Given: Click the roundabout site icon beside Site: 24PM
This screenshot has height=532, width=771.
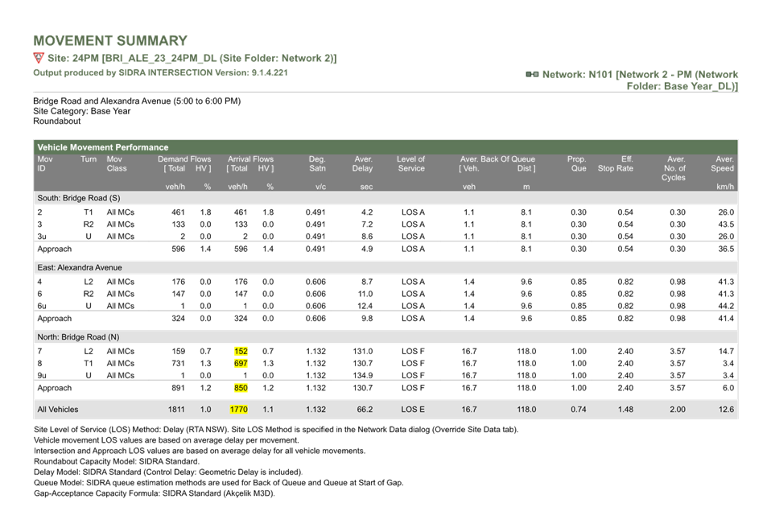Looking at the screenshot, I should pos(39,58).
